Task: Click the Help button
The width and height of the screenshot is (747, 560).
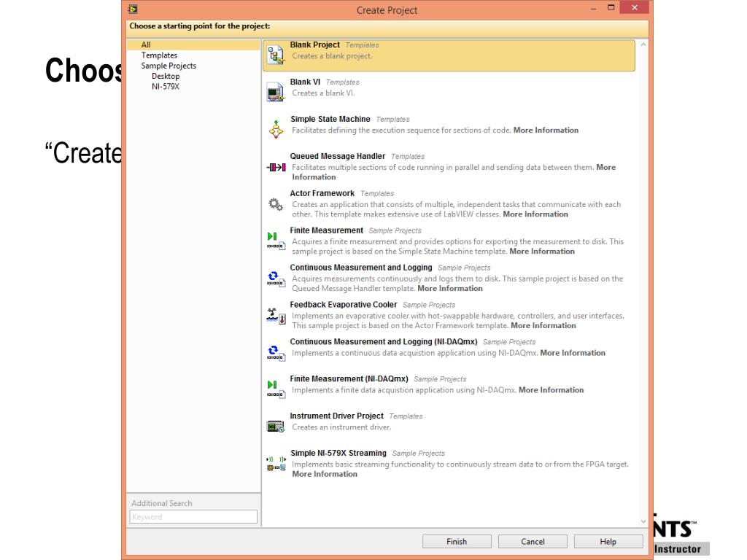Action: point(608,542)
